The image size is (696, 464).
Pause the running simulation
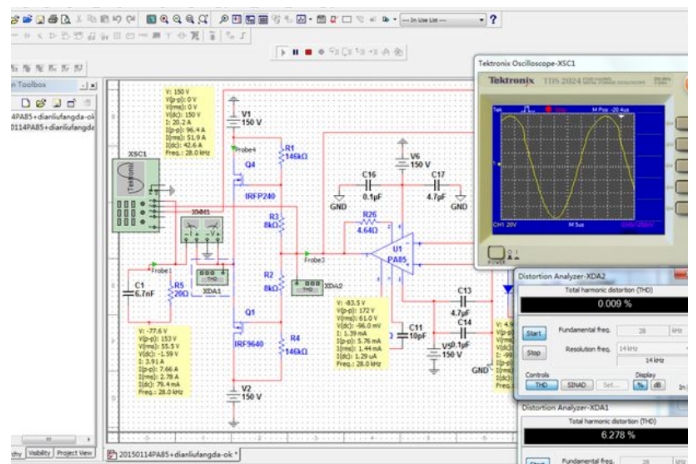(296, 51)
